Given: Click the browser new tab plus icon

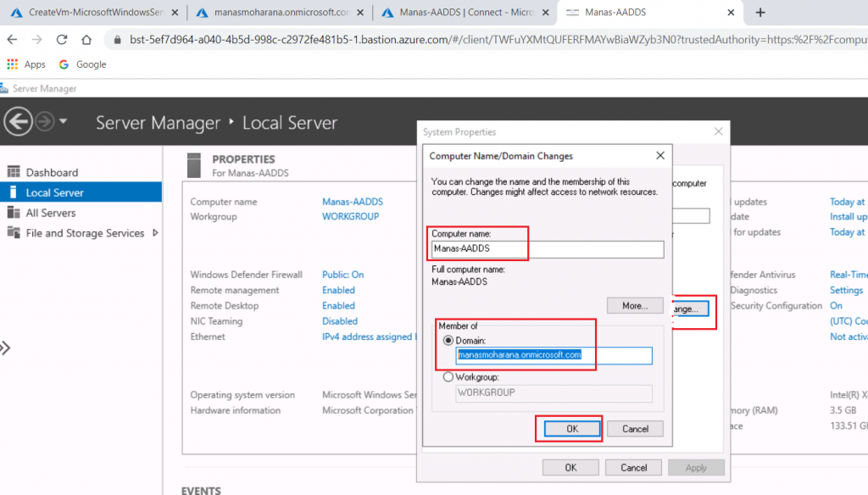Looking at the screenshot, I should pos(760,13).
